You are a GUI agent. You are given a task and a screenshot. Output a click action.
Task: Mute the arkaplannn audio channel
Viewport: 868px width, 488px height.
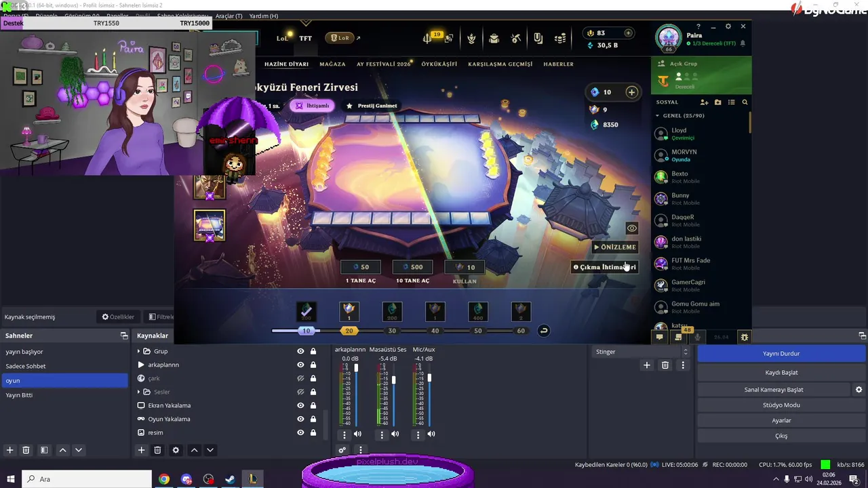coord(357,434)
